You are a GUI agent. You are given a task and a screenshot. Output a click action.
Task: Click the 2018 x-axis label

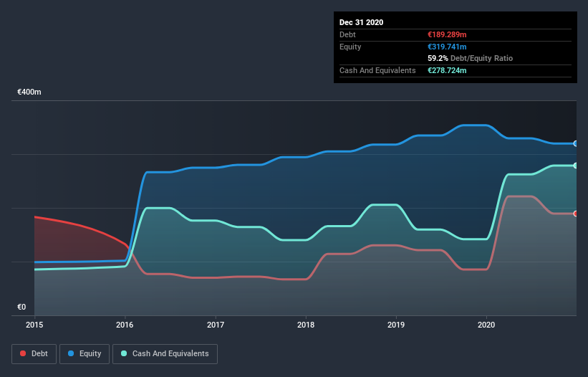[x=306, y=325]
